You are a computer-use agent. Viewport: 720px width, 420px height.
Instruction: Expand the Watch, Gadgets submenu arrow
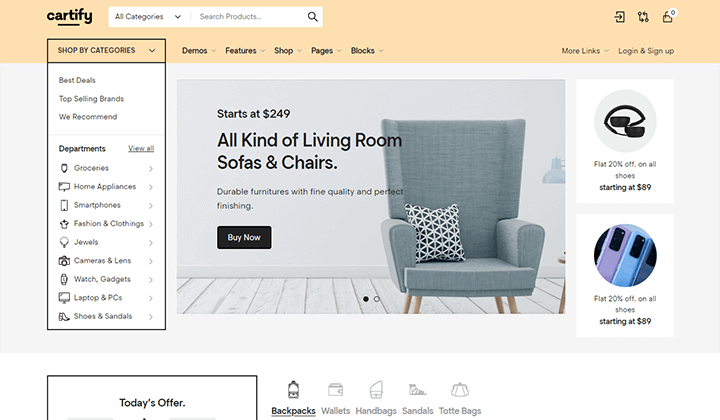click(x=151, y=280)
